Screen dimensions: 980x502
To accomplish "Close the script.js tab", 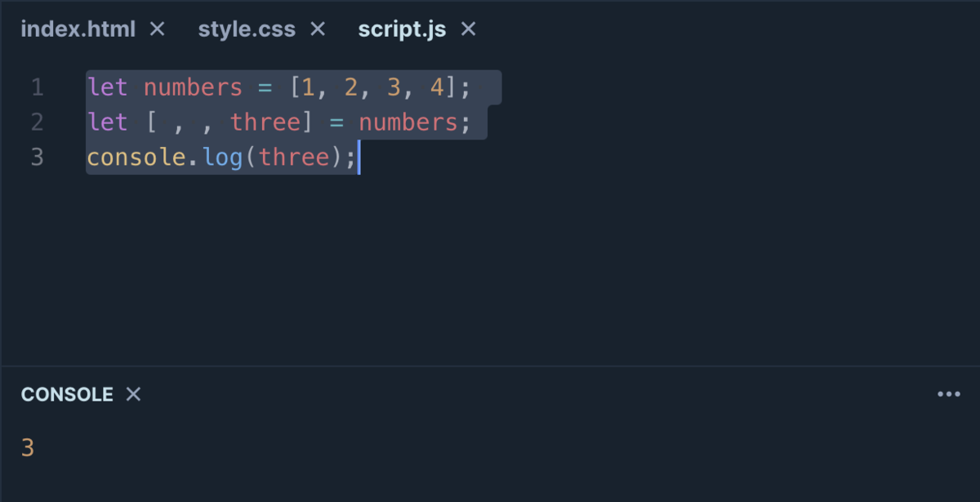I will pyautogui.click(x=468, y=29).
